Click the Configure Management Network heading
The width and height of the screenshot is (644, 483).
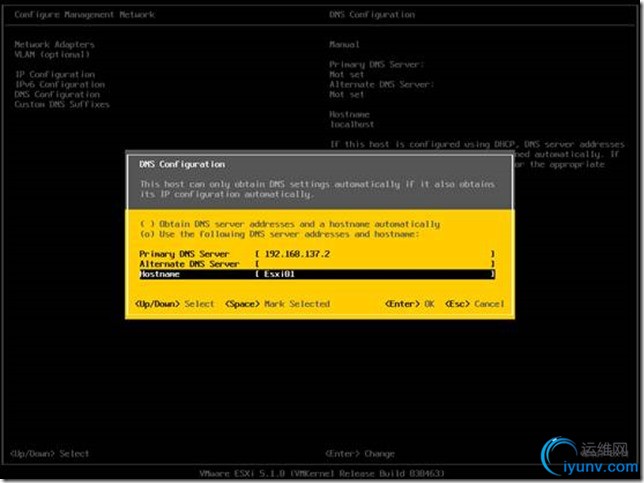click(85, 15)
